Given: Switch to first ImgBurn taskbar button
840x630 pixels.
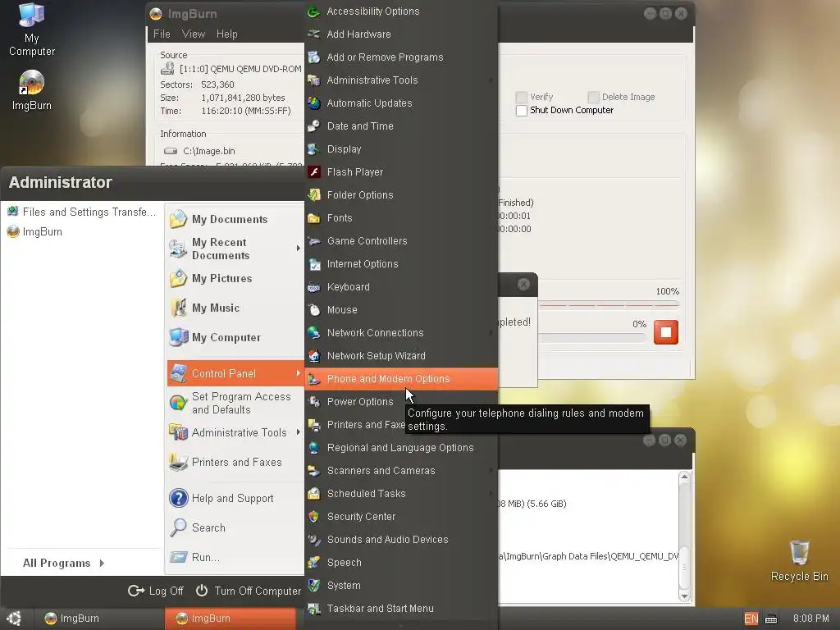Looking at the screenshot, I should tap(98, 619).
